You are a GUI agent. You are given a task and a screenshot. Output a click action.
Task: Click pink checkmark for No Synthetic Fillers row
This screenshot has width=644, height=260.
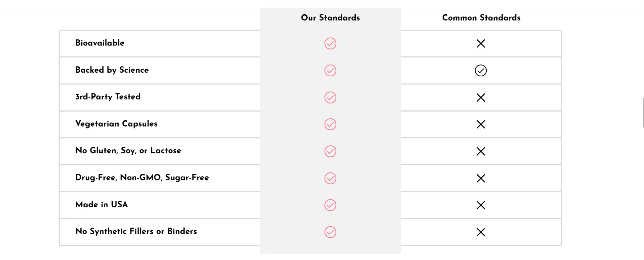330,232
